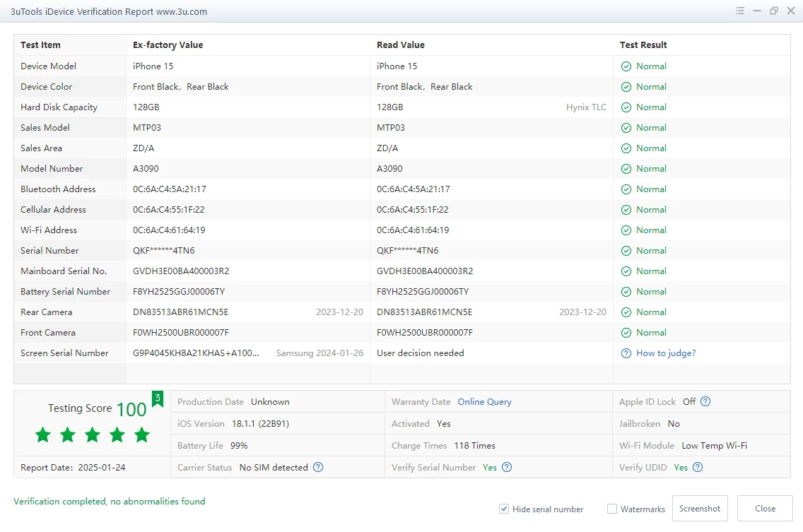Screen dimensions: 803x532
Task: Click the check icon for Mainboard Serial No.
Action: 626,271
